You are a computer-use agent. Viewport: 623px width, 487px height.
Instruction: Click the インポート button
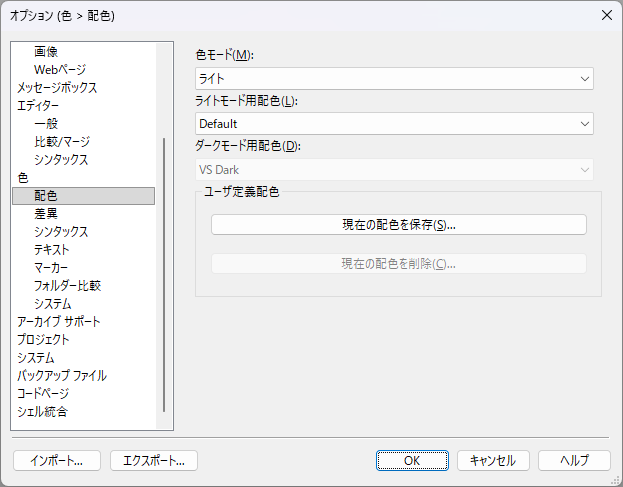[x=57, y=461]
